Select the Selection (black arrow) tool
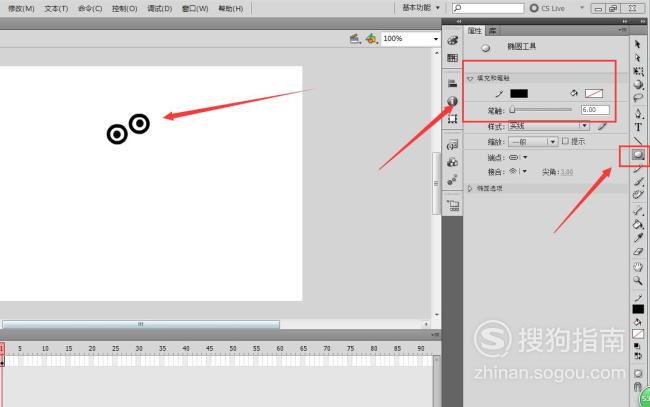 click(638, 44)
